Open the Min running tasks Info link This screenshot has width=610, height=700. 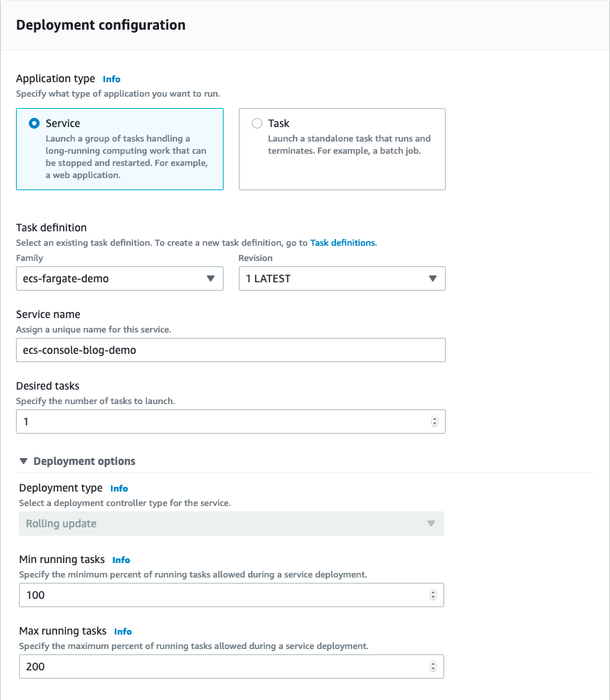tap(121, 560)
